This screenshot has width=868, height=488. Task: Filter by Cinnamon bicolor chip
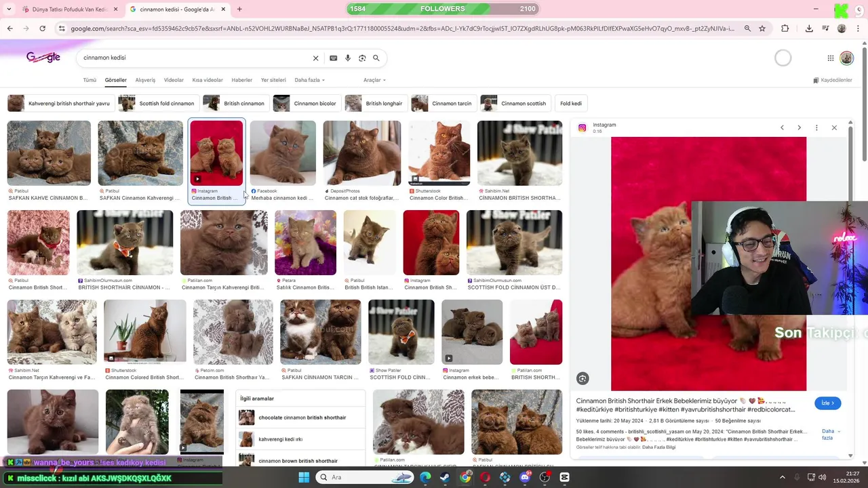(x=306, y=104)
